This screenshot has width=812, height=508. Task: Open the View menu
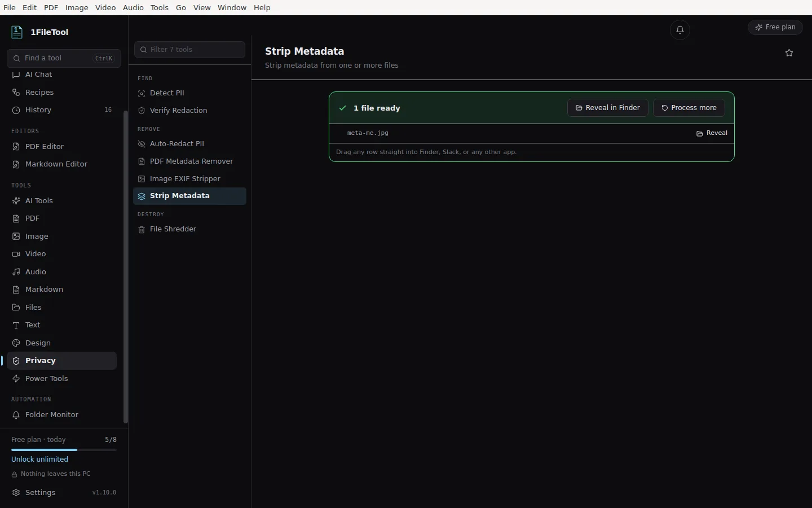pyautogui.click(x=202, y=7)
